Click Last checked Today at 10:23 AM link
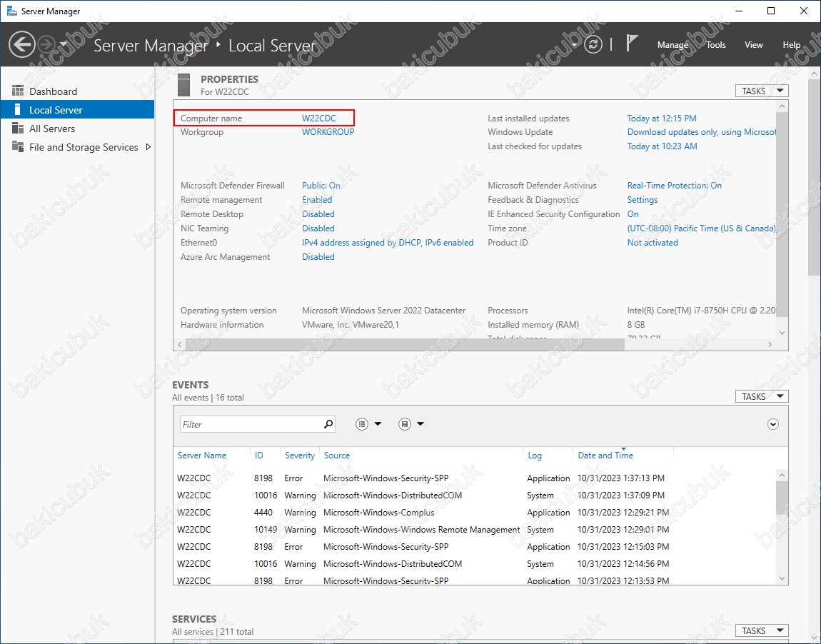821x644 pixels. (x=663, y=146)
